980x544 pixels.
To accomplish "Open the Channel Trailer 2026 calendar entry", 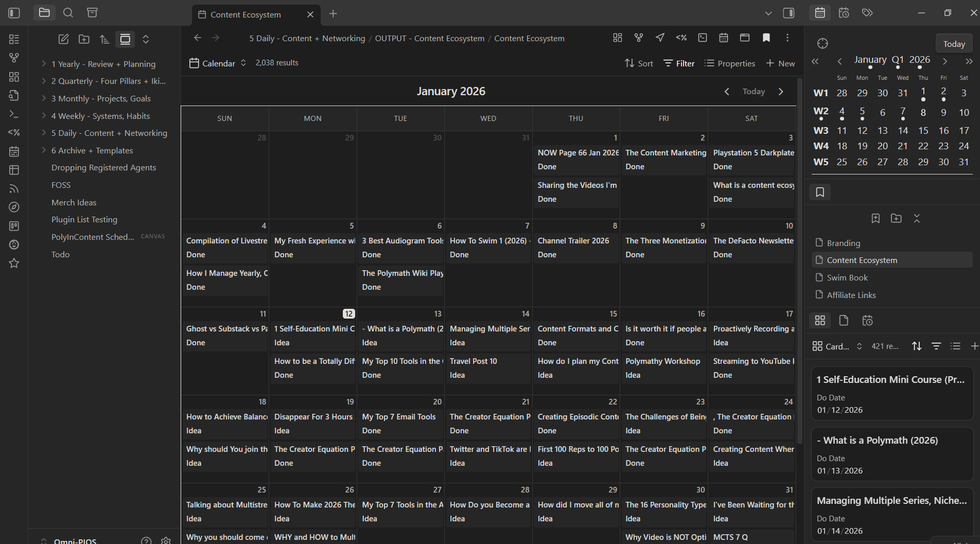I will [x=573, y=241].
